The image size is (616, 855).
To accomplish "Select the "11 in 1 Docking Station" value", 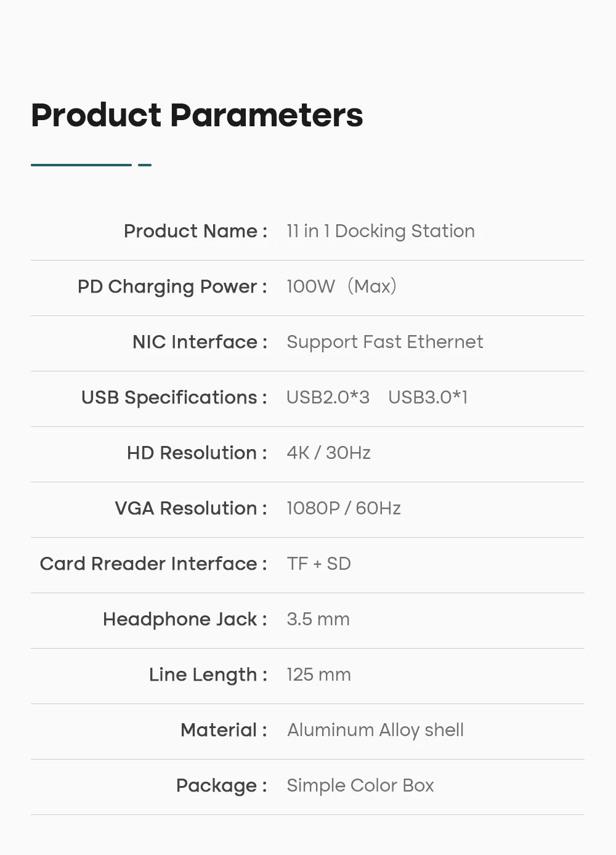I will click(x=381, y=231).
